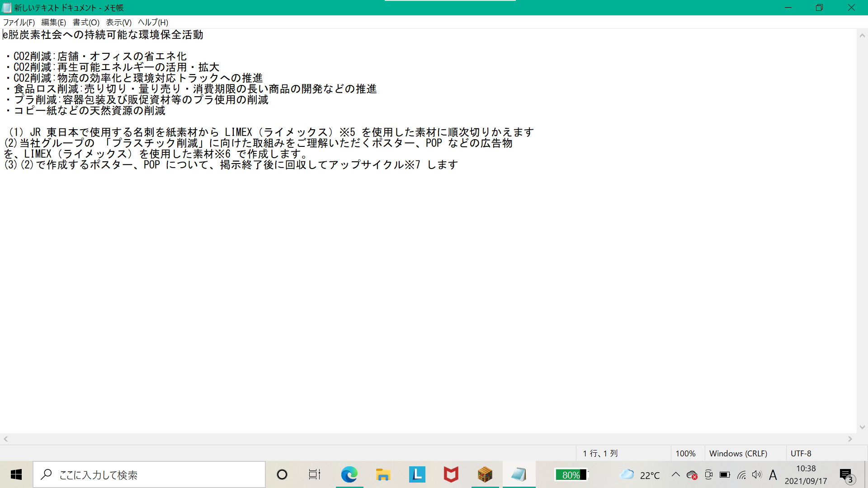868x488 pixels.
Task: Click the プラ削減 line
Action: coord(136,100)
